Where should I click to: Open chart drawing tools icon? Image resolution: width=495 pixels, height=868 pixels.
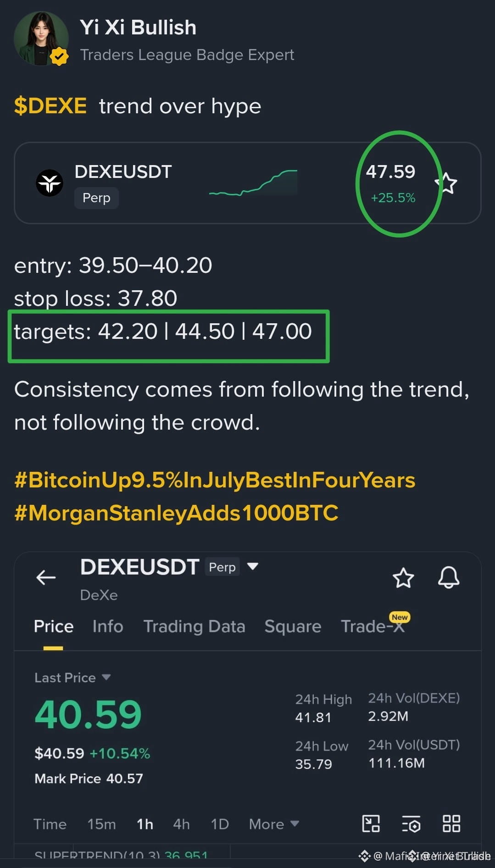click(371, 824)
